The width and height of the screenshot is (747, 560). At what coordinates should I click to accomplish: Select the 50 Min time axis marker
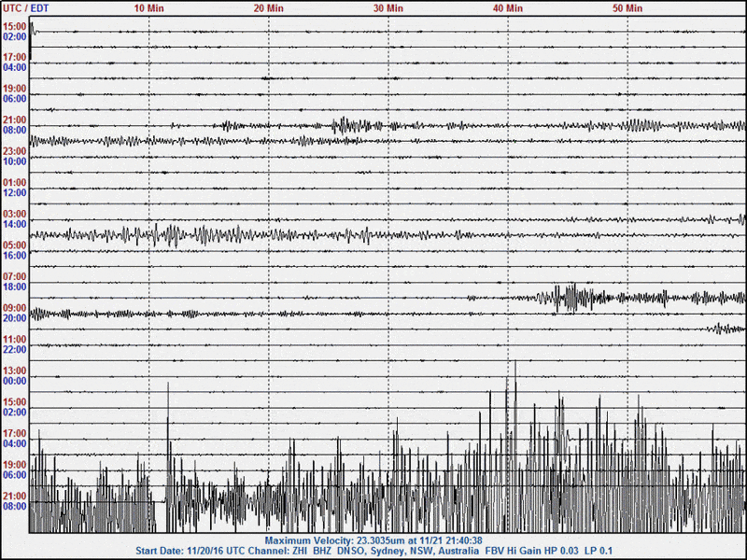click(627, 7)
